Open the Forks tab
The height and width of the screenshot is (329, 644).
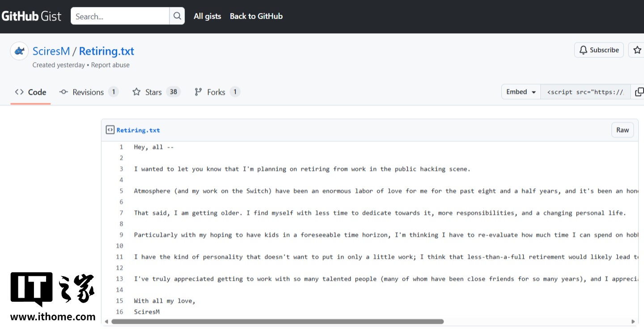217,92
